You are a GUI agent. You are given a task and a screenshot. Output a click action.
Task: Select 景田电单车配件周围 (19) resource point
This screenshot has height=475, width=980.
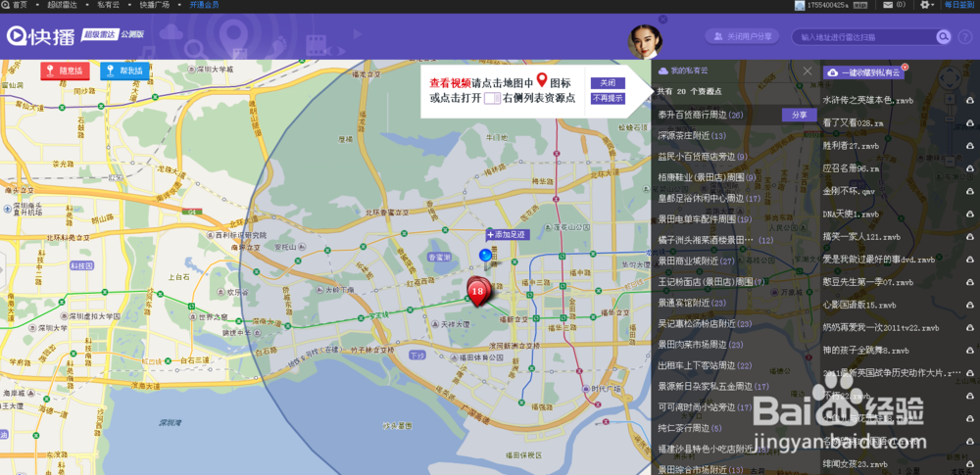(705, 219)
